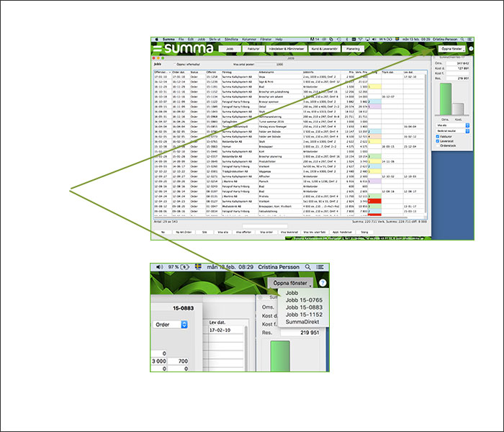Open the Fönster menu
The width and height of the screenshot is (504, 432).
pyautogui.click(x=266, y=39)
